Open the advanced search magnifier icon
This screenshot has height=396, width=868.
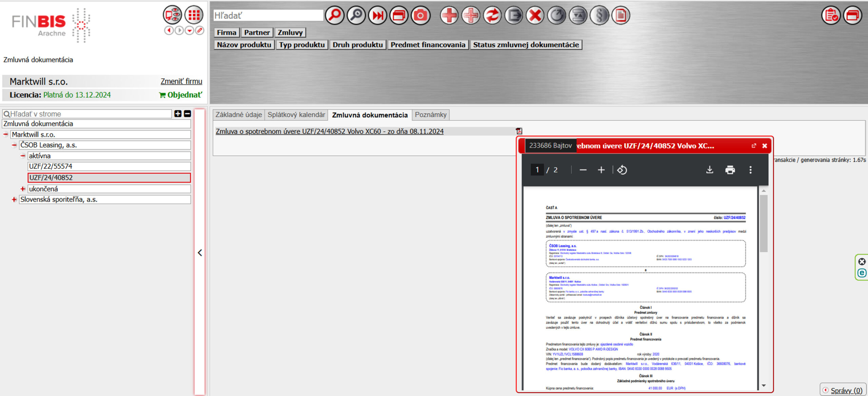click(356, 15)
